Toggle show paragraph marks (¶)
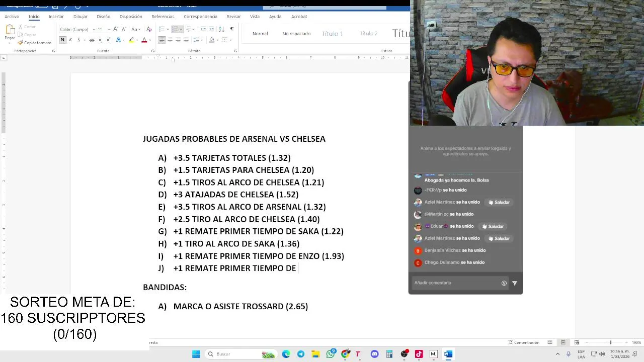This screenshot has height=362, width=644. tap(231, 29)
